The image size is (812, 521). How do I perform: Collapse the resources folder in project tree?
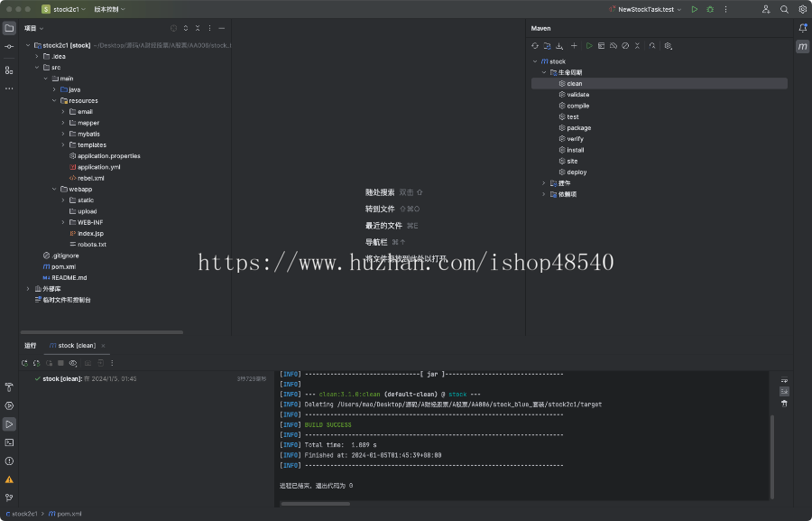(x=54, y=100)
